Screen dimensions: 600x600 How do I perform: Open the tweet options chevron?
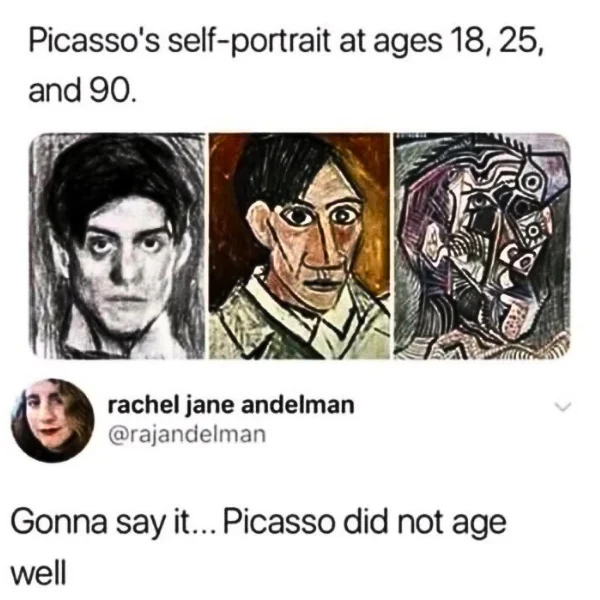pos(563,407)
